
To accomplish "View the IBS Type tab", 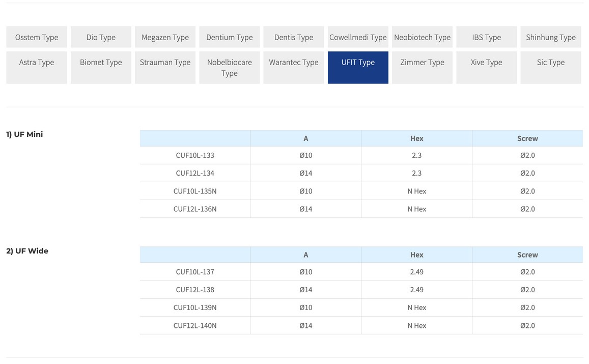I will coord(486,37).
